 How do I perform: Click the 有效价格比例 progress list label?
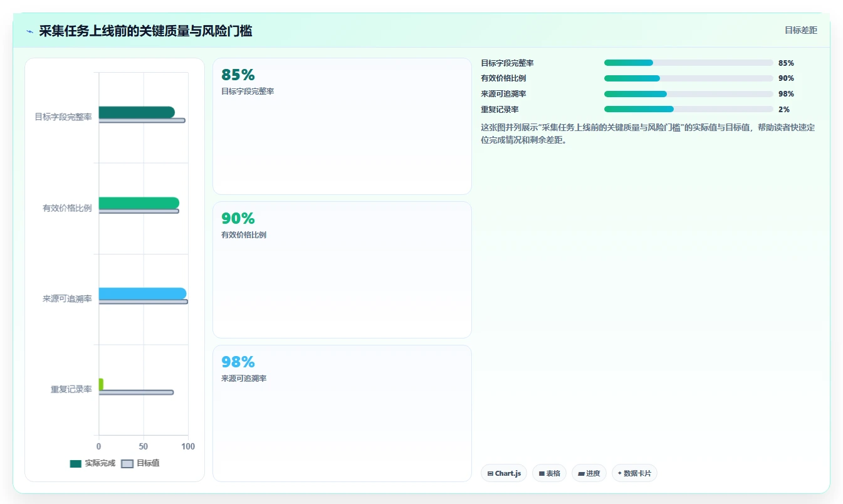503,78
